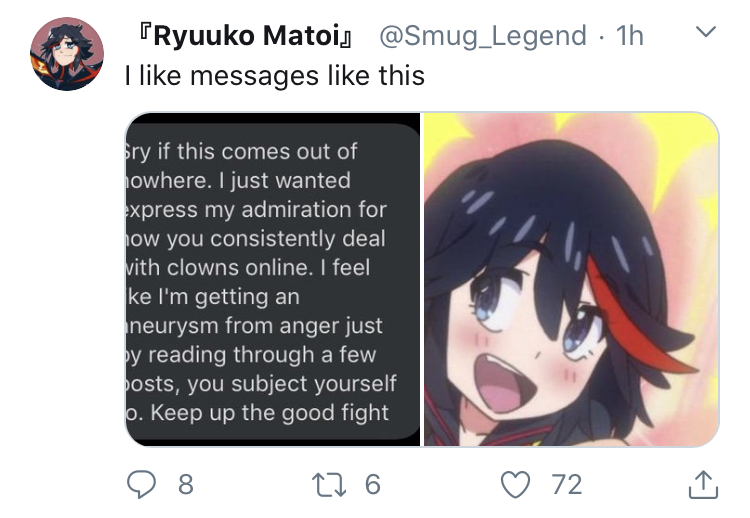Open Ryuuko Matoi's profile avatar
Viewport: 750px width, 518px height.
tap(66, 54)
